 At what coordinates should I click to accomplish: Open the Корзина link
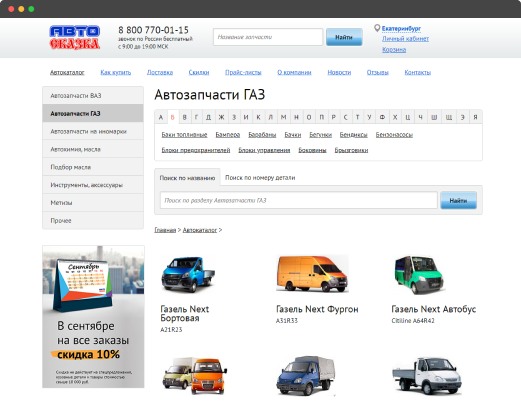[x=394, y=50]
